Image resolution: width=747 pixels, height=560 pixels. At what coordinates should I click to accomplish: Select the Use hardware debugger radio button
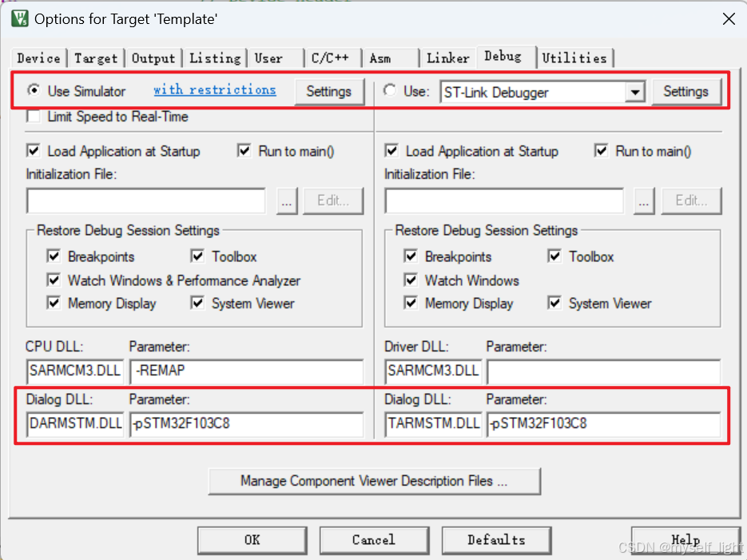pos(390,90)
